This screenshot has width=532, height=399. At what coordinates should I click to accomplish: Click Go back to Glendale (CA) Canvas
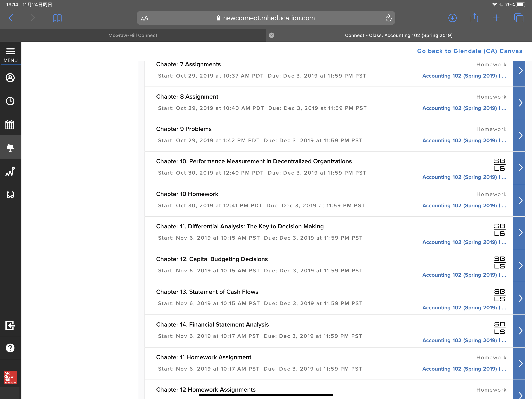click(x=469, y=51)
